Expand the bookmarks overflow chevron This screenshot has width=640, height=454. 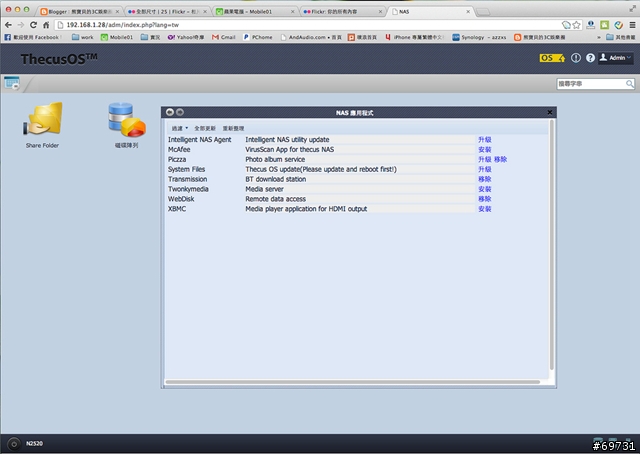click(599, 37)
